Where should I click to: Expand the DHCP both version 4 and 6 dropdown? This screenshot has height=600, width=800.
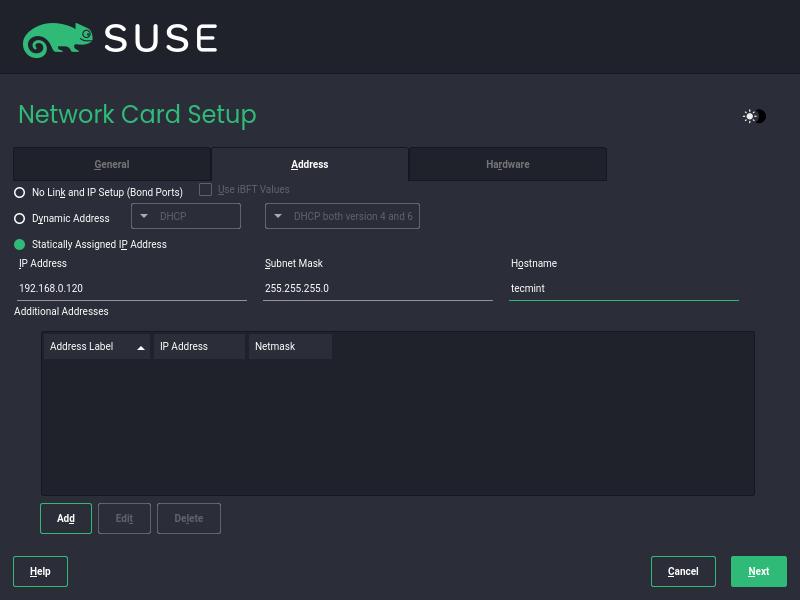pyautogui.click(x=342, y=216)
